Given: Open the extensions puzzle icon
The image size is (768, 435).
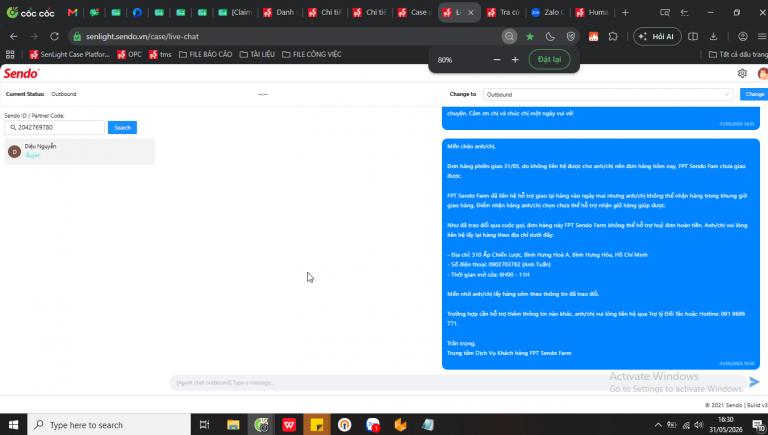Looking at the screenshot, I should click(x=613, y=36).
